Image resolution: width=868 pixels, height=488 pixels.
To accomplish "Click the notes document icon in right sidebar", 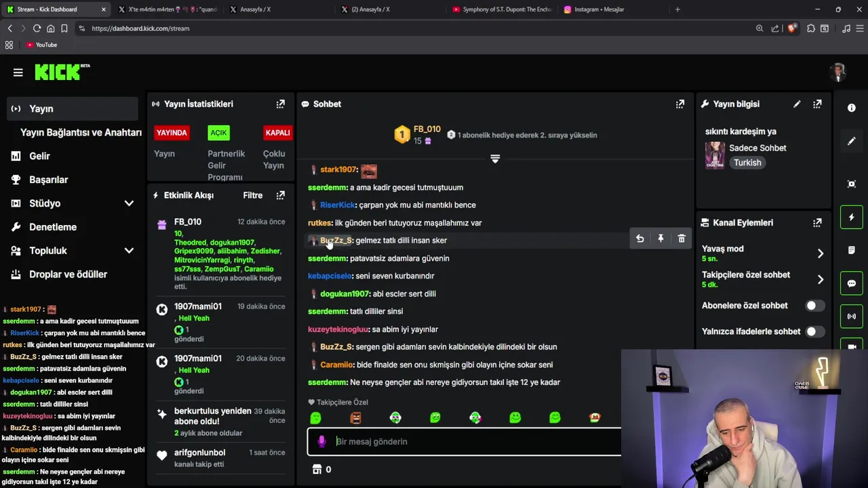I will click(852, 250).
